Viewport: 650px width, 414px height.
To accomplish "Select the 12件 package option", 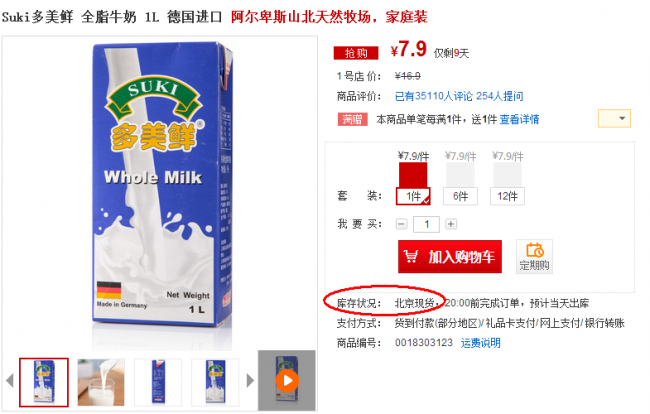I will 507,196.
